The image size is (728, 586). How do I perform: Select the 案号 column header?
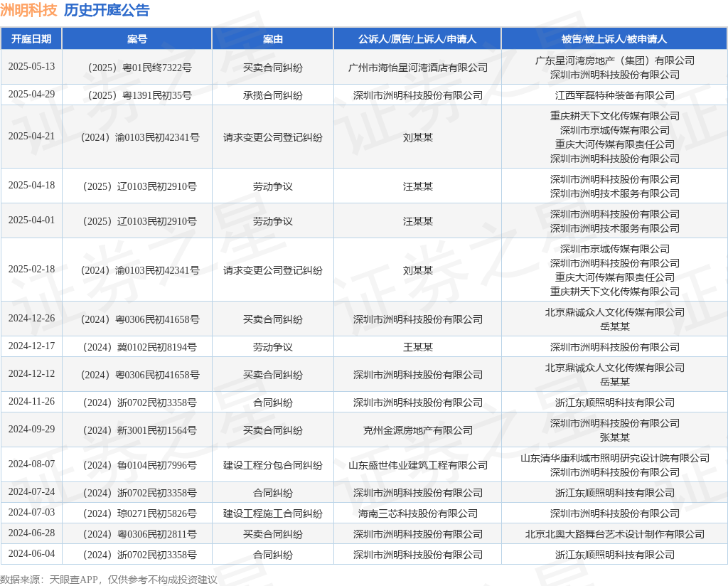pyautogui.click(x=137, y=39)
